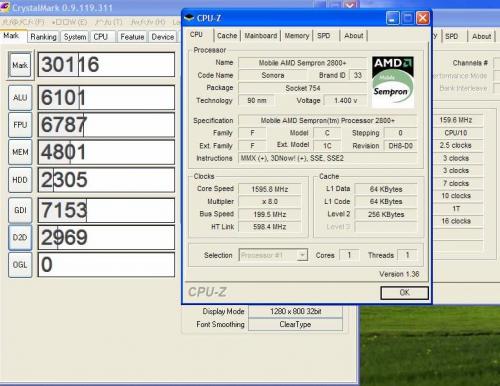Select the CPU tab in CPU-Z window
500x386 pixels.
coord(196,35)
